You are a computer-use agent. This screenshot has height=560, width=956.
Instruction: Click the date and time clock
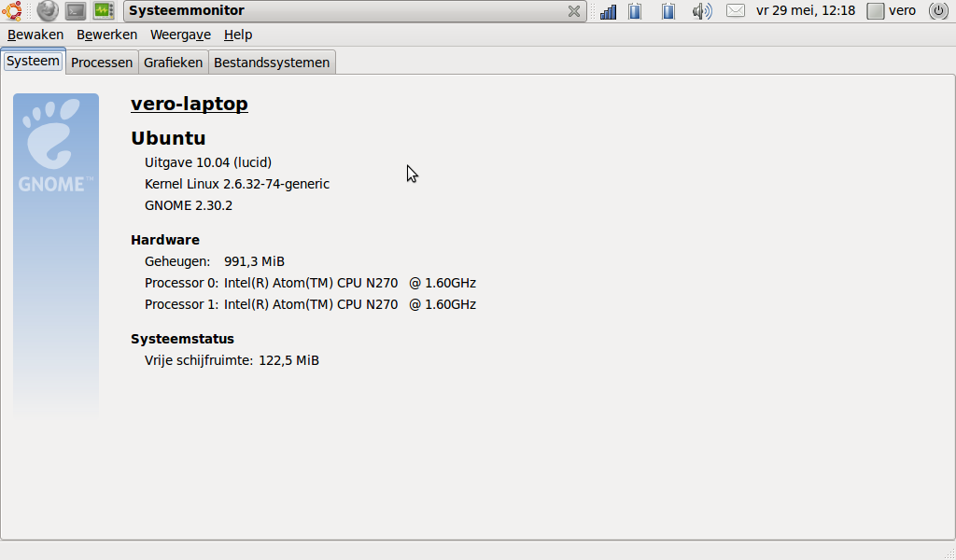(805, 11)
